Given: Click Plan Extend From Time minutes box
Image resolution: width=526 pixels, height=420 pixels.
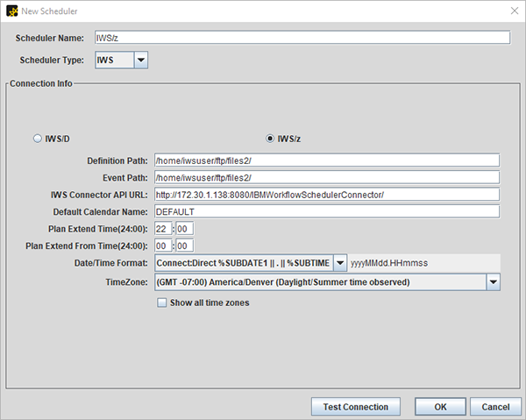Looking at the screenshot, I should (x=184, y=246).
